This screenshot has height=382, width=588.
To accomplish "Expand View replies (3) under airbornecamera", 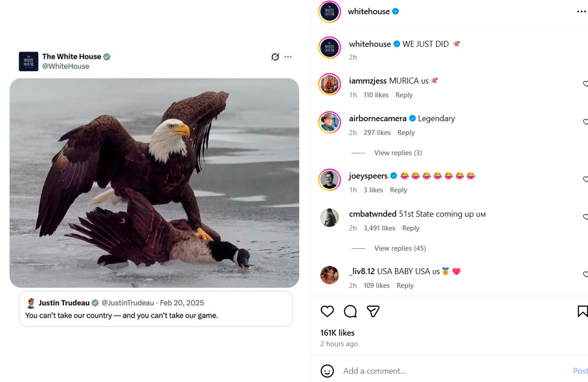I will 398,152.
